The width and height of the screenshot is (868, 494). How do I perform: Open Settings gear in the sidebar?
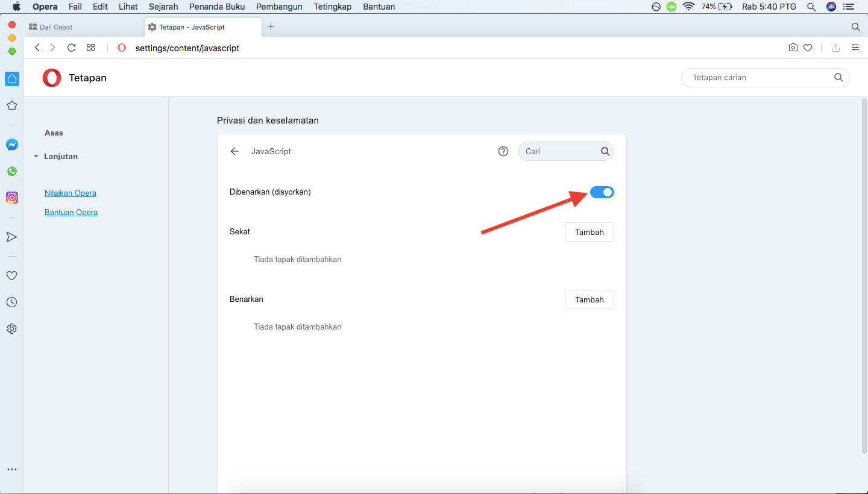pyautogui.click(x=11, y=329)
